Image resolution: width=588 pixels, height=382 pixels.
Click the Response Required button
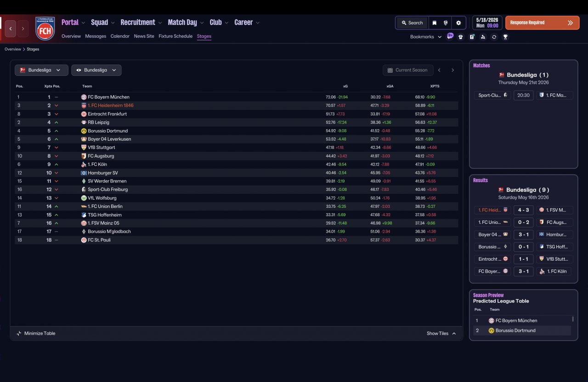coord(543,23)
